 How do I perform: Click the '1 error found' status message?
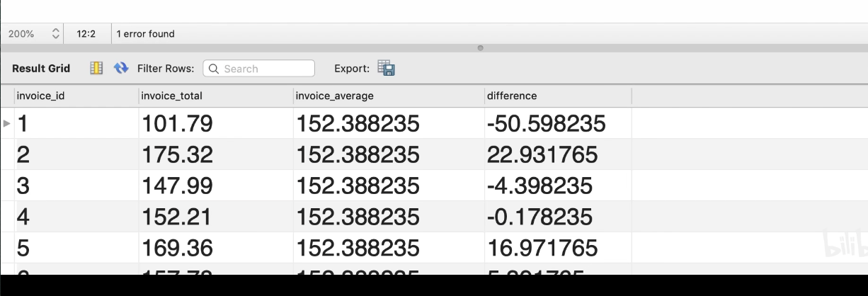(x=145, y=34)
